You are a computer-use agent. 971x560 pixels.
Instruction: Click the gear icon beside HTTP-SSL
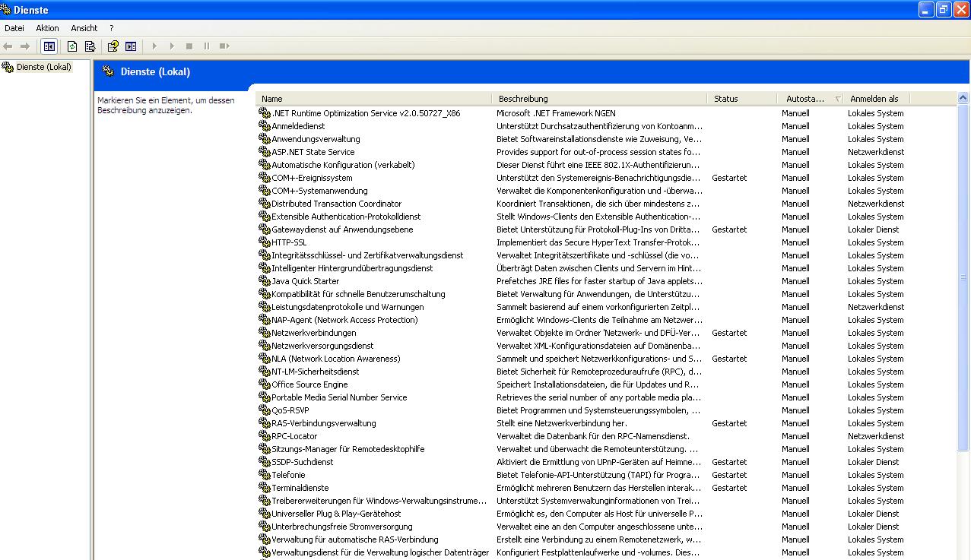265,242
